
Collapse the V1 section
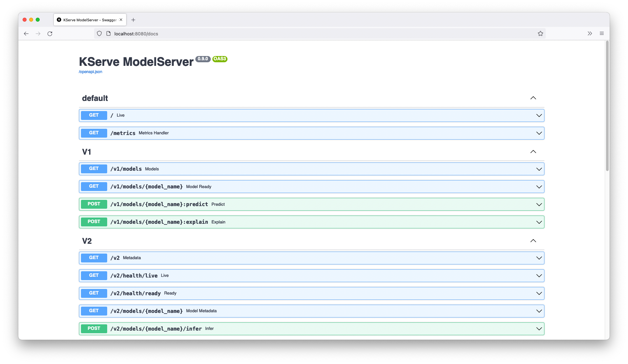point(533,152)
